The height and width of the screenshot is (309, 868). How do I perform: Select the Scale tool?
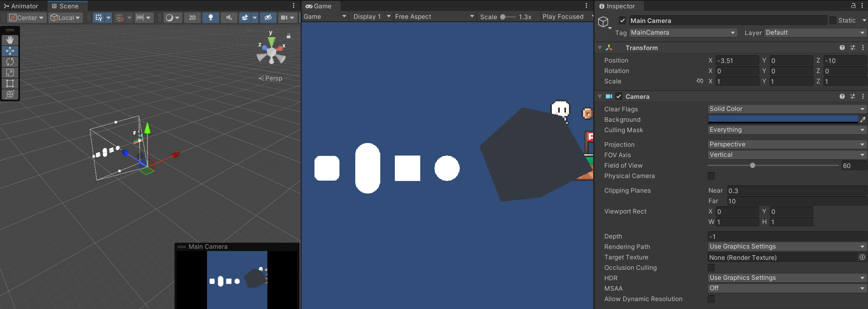[10, 73]
